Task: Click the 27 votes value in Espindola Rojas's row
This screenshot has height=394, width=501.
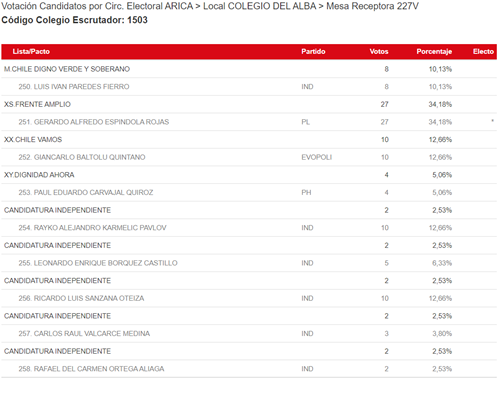Action: (x=385, y=122)
